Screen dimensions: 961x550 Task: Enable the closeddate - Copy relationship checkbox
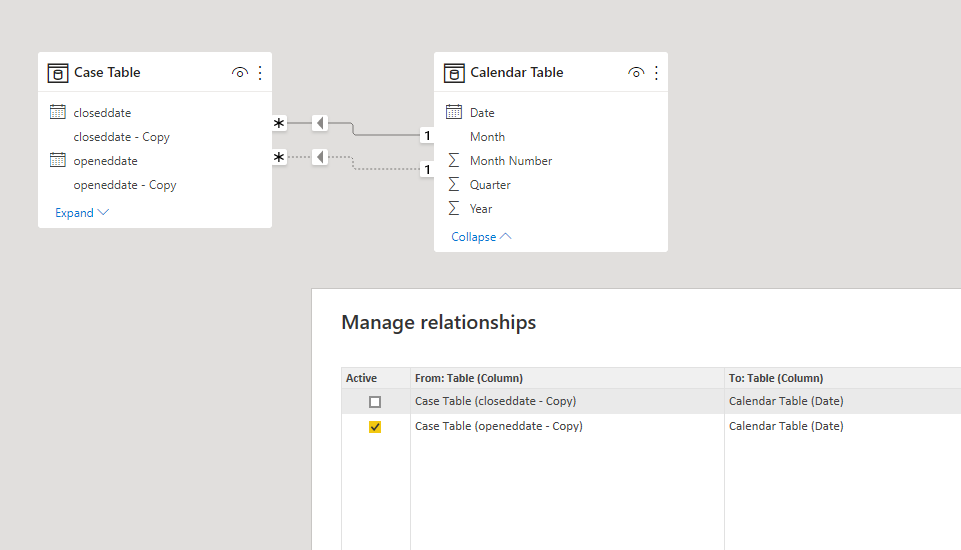tap(375, 402)
